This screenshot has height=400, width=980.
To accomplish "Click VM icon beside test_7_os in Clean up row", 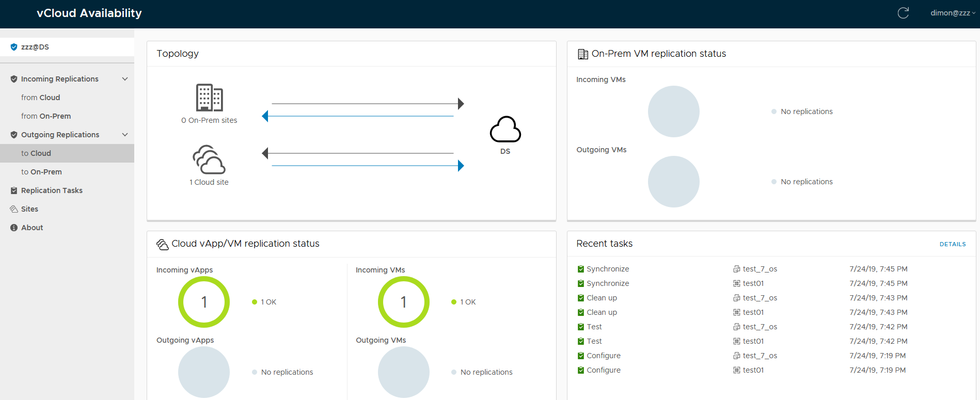I will click(737, 298).
